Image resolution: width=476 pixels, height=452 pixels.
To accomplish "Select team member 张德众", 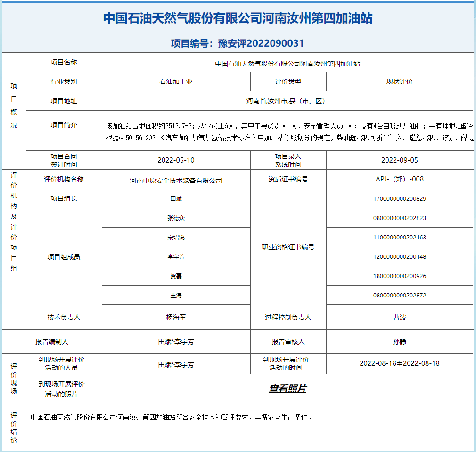I will (x=176, y=218).
